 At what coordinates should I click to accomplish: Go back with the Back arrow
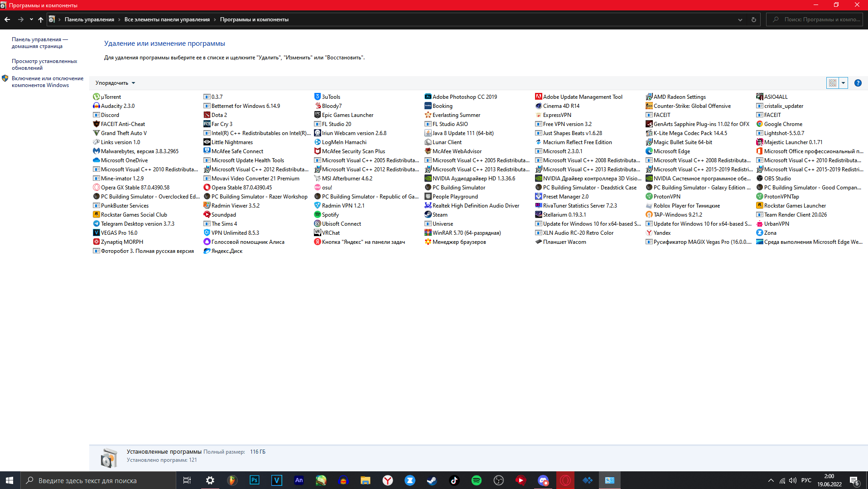pos(7,19)
